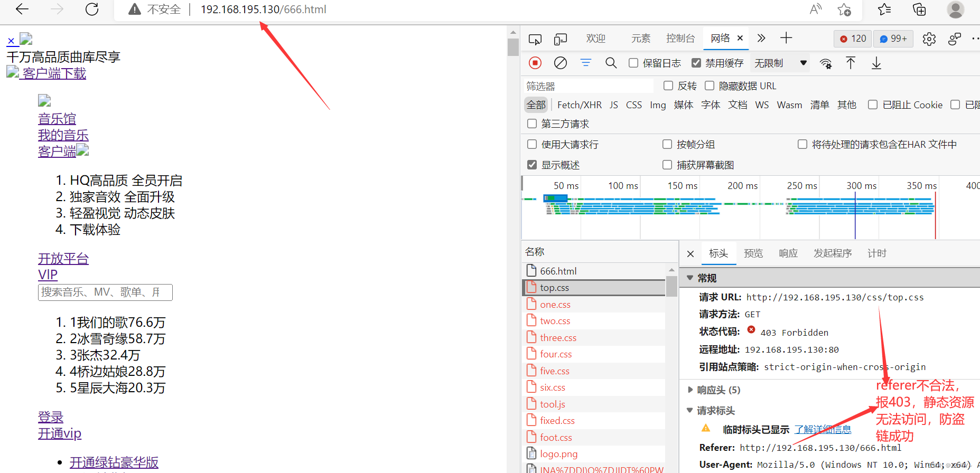The width and height of the screenshot is (980, 473).
Task: Open the 音乐馆 link
Action: [x=57, y=119]
